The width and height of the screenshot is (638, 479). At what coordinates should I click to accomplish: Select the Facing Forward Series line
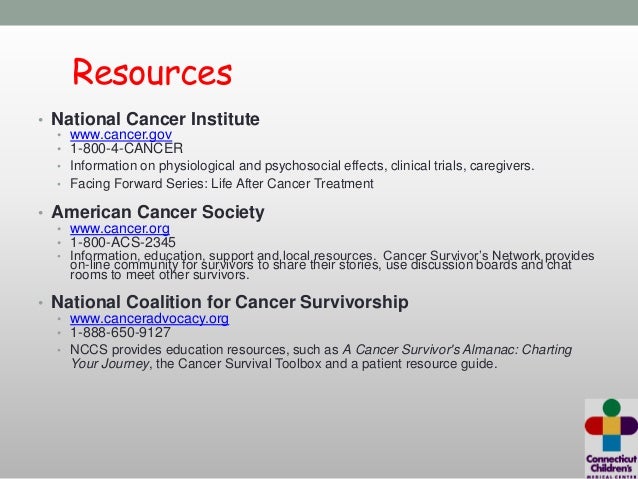point(222,184)
